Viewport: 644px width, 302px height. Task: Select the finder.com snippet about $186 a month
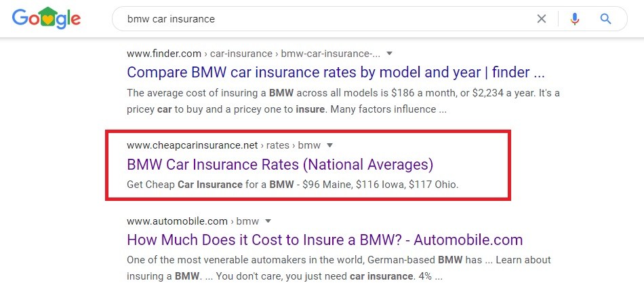pos(343,101)
